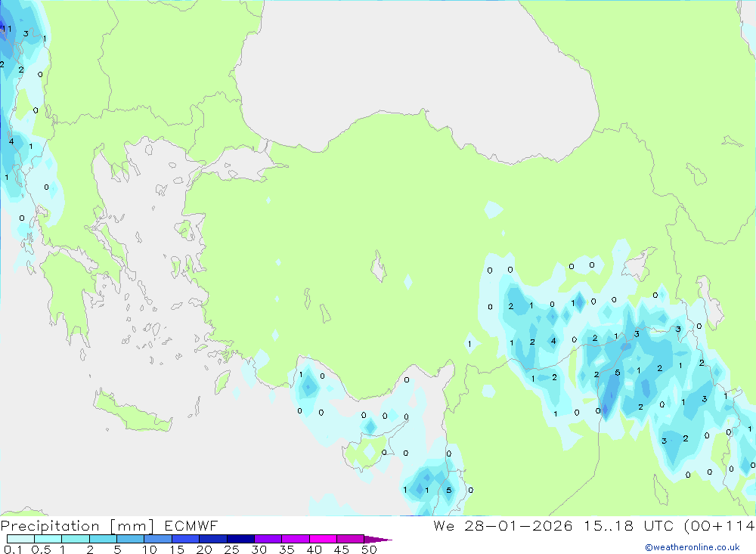This screenshot has height=554, width=756.
Task: Select the 45–50 mm legend swatch
Action: (350, 539)
